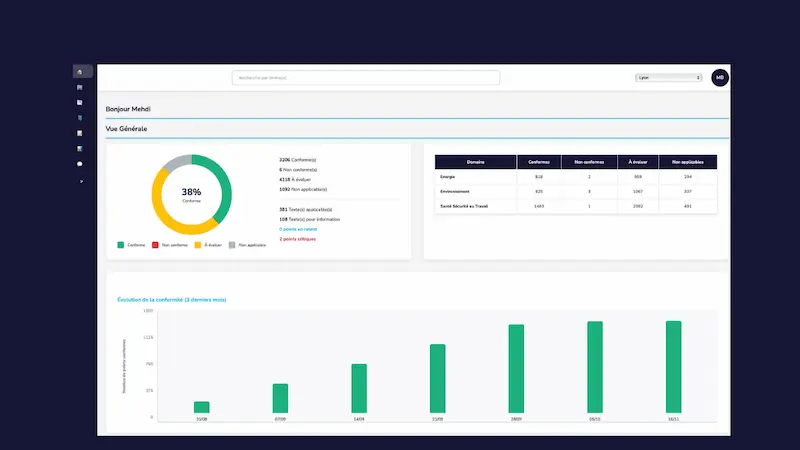Click the search input field at top
This screenshot has height=450, width=800.
365,78
